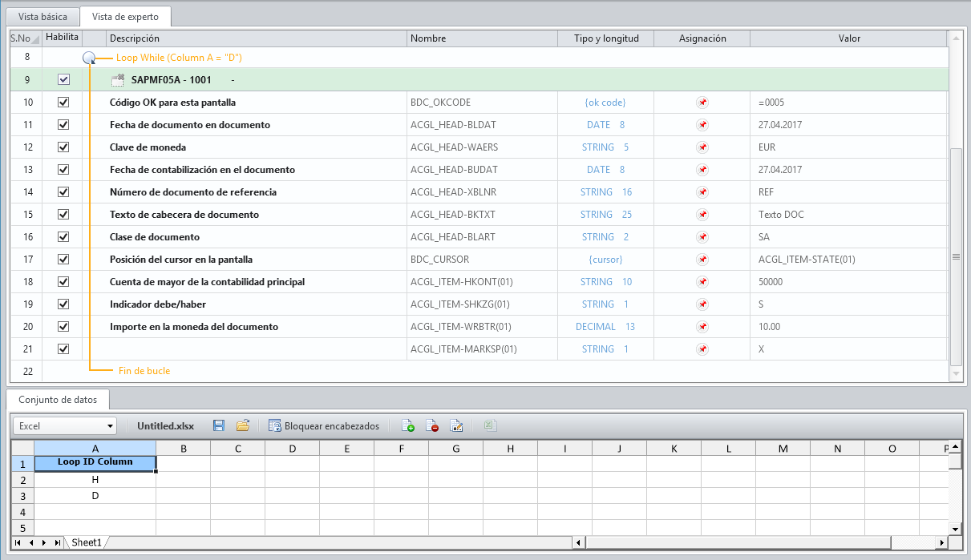Add a new sheet to the dataset
This screenshot has width=971, height=560.
pyautogui.click(x=407, y=426)
